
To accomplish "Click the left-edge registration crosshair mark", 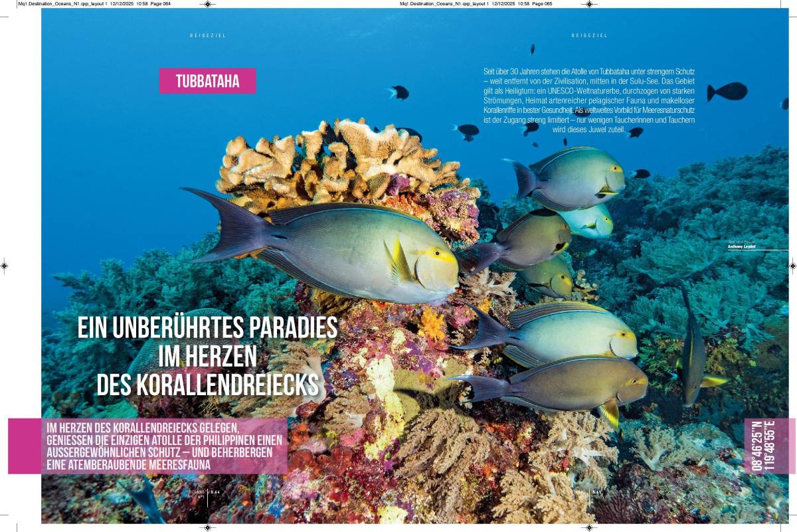I will tap(5, 266).
